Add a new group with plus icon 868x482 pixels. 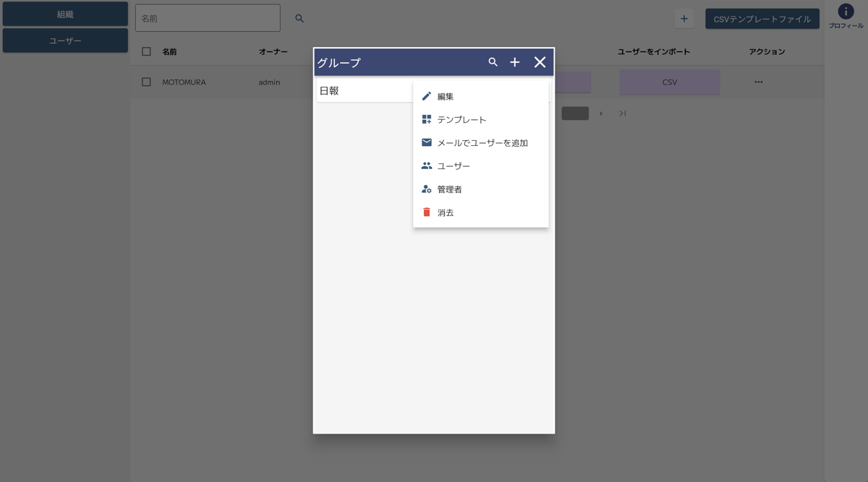coord(515,62)
